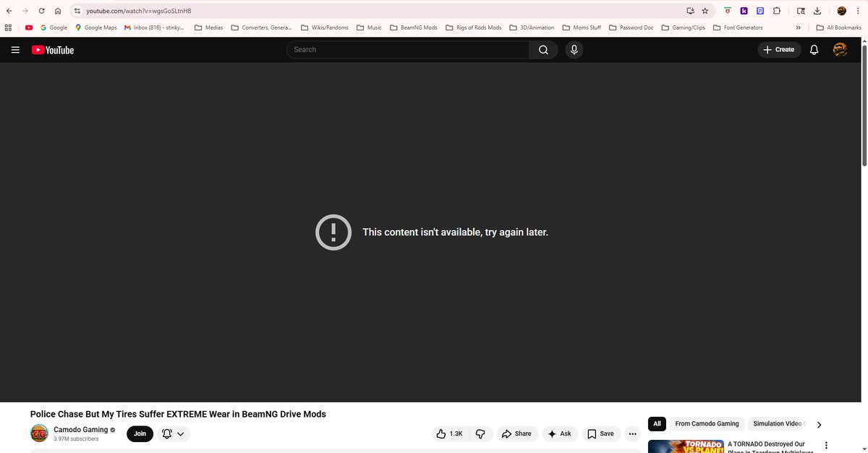Dislike the video with thumbs down
The image size is (868, 453).
[480, 433]
